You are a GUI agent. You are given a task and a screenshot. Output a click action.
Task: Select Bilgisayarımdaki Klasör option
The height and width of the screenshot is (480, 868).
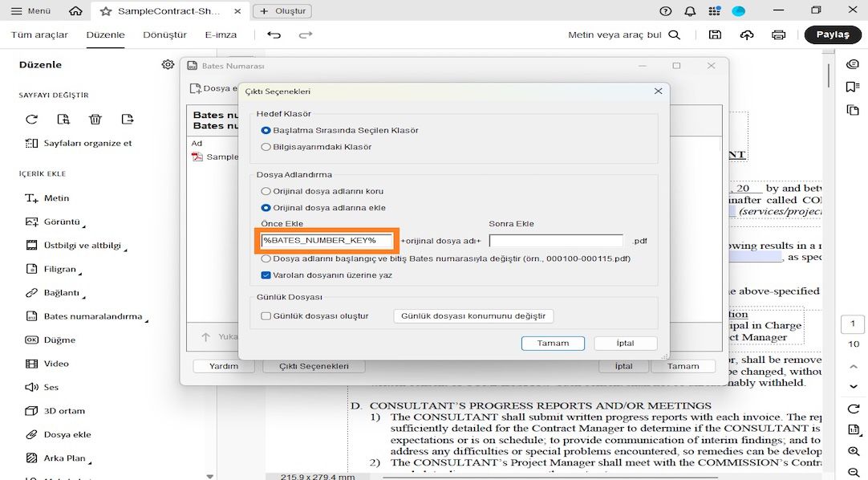click(x=266, y=147)
